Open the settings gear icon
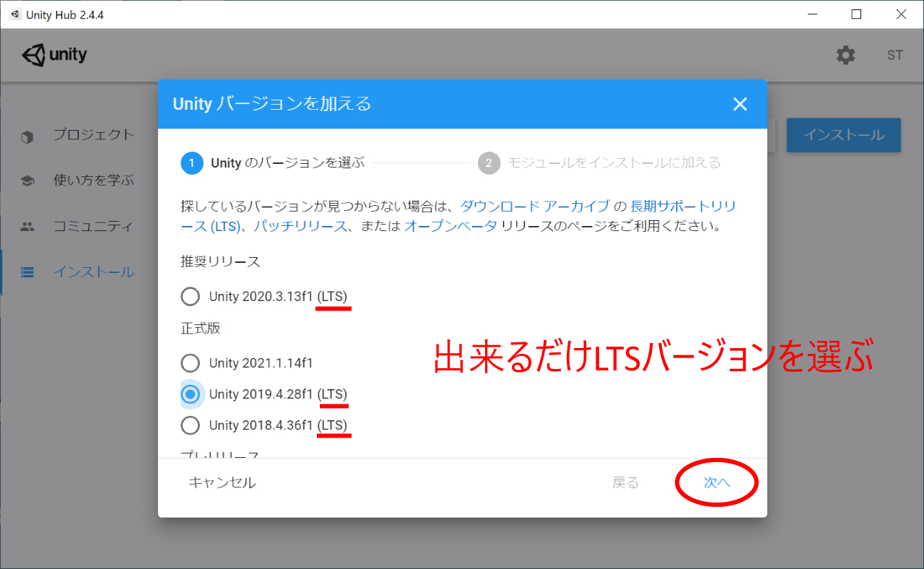This screenshot has height=569, width=924. point(845,55)
